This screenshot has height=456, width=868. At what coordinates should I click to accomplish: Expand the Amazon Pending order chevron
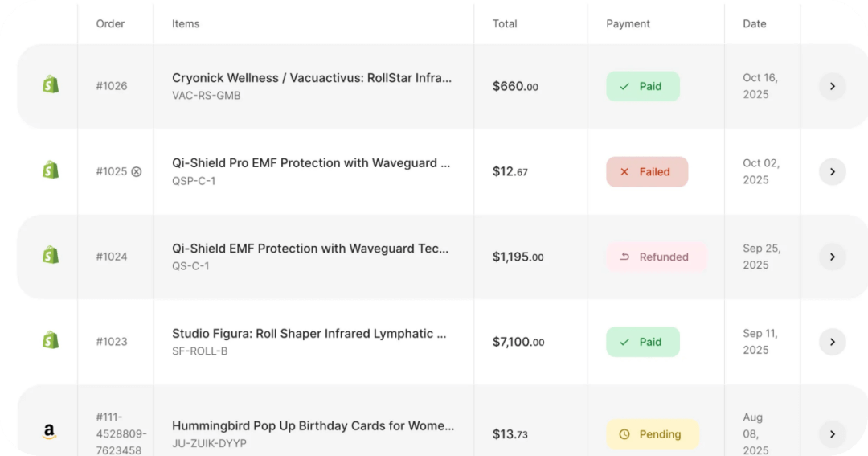[x=832, y=434]
